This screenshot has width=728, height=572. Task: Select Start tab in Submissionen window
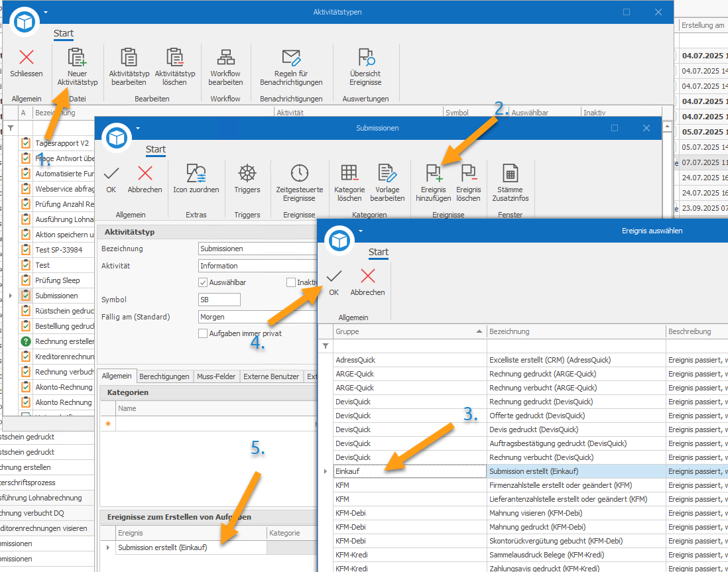tap(156, 150)
